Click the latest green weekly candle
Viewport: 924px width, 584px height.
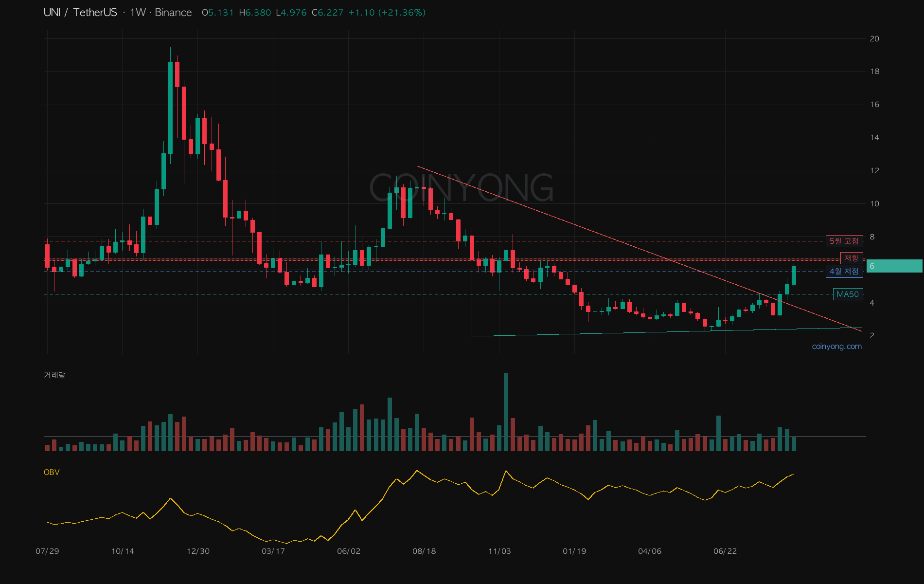point(794,275)
